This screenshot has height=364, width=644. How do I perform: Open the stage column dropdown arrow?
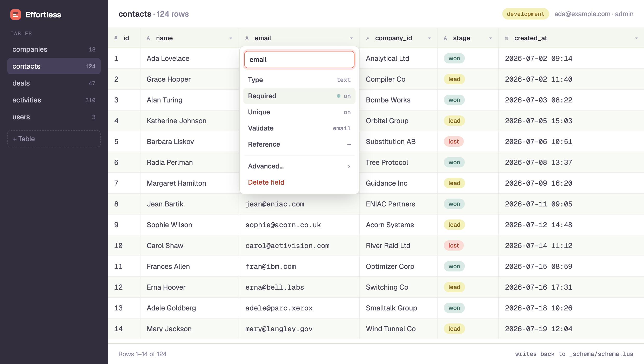491,38
